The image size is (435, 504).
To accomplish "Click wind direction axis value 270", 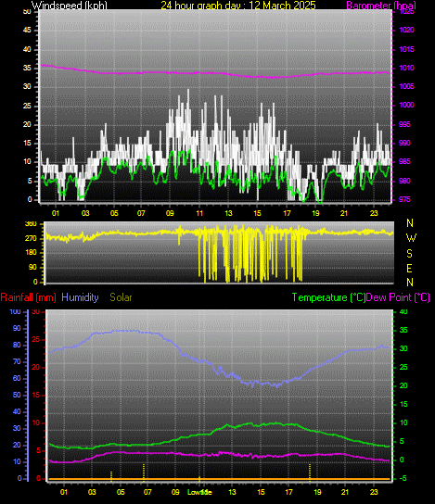I will [32, 238].
